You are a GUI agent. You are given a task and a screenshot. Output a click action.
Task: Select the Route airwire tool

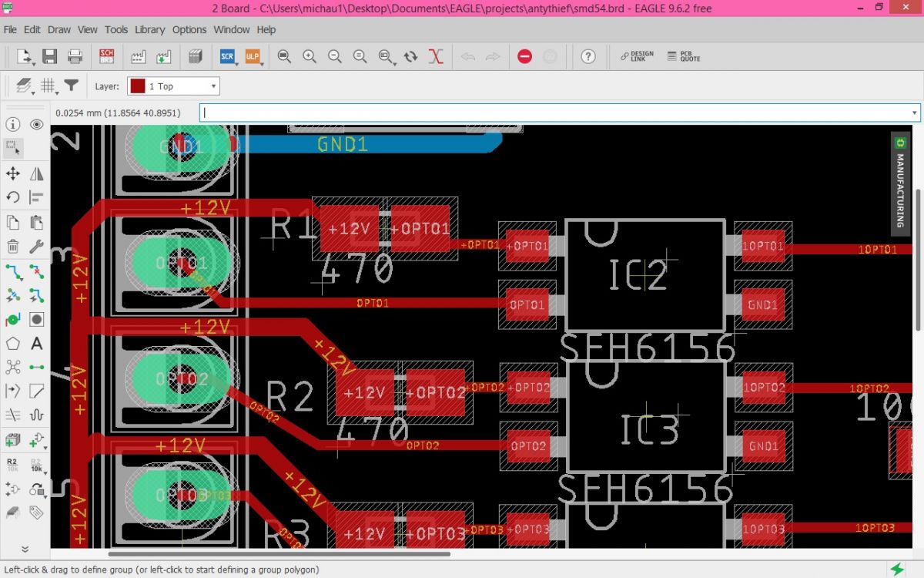[13, 271]
